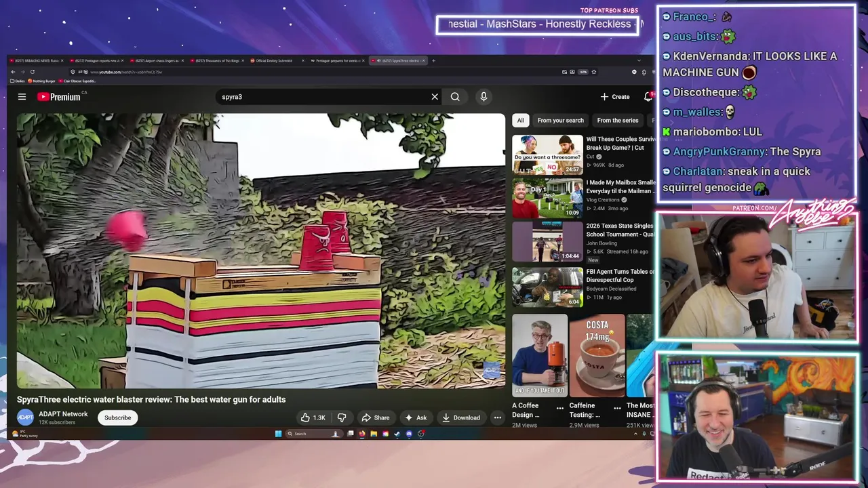This screenshot has height=488, width=868.
Task: Clear the spyra3 search text
Action: coord(435,97)
